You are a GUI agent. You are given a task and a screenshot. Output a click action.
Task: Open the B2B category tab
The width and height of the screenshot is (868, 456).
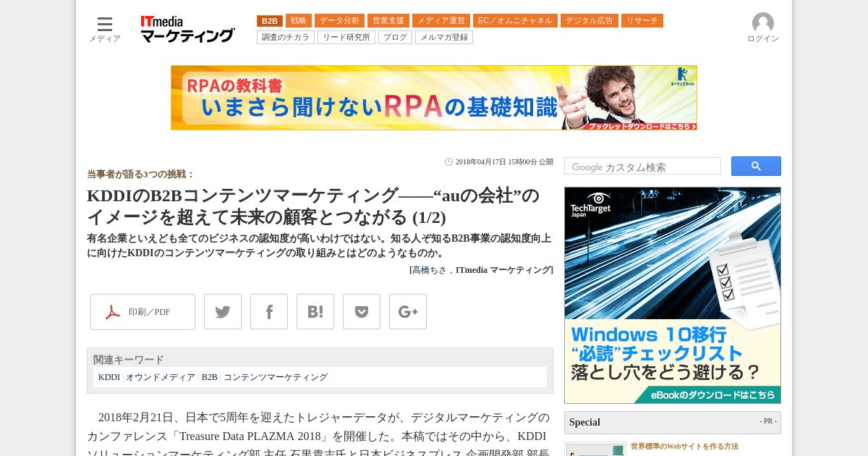point(270,21)
